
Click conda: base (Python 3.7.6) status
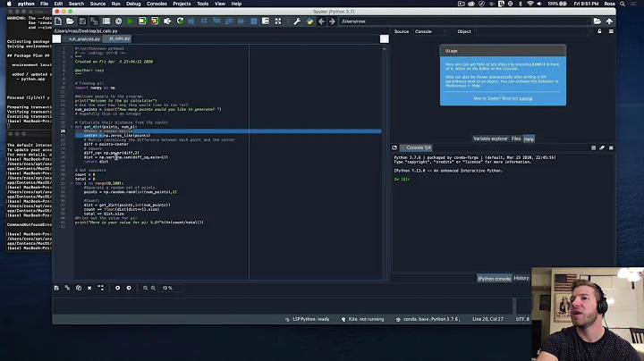click(x=428, y=319)
